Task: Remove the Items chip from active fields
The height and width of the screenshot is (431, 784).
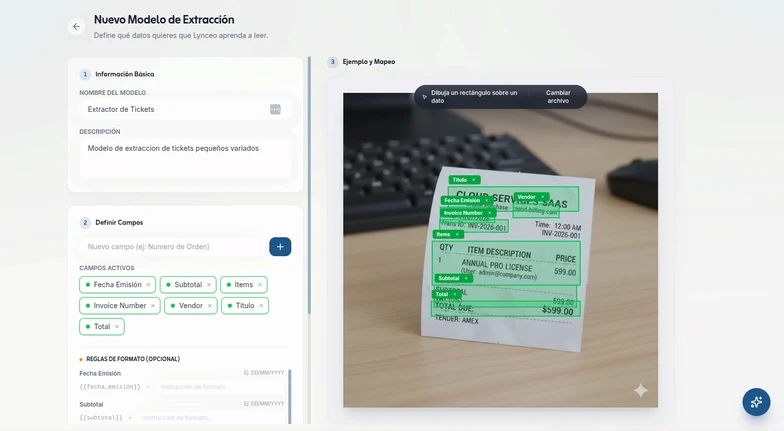Action: [x=260, y=284]
